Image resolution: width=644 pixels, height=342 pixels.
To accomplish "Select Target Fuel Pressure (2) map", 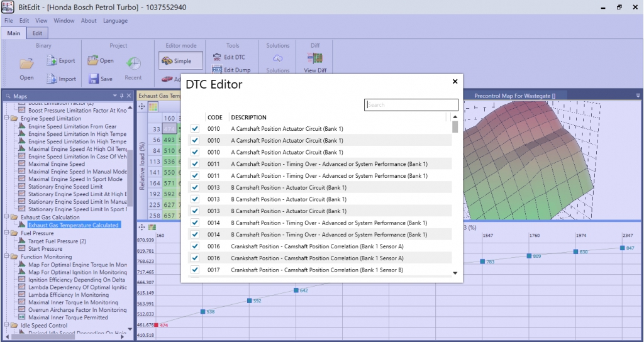I will click(57, 241).
